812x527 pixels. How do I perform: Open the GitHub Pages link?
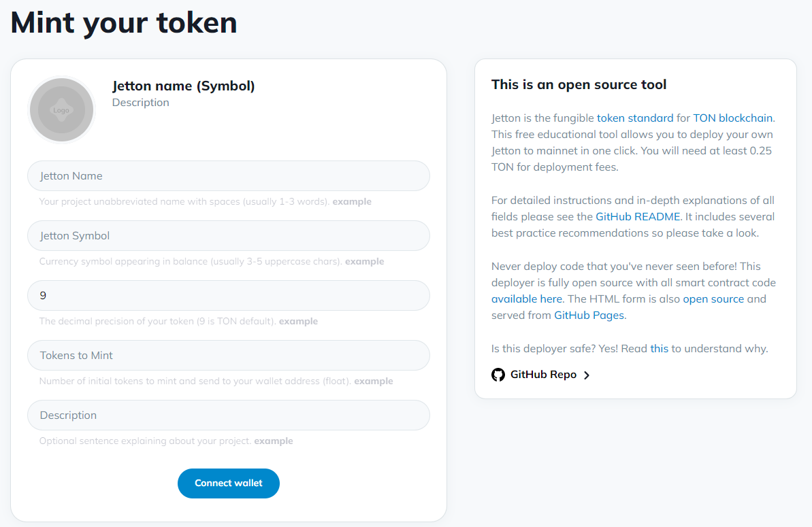click(x=588, y=315)
